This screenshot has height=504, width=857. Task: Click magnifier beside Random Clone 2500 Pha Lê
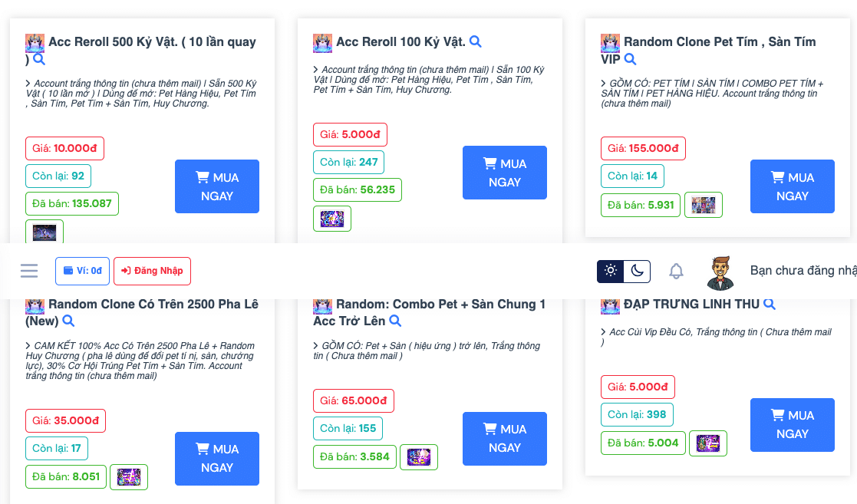pos(68,321)
